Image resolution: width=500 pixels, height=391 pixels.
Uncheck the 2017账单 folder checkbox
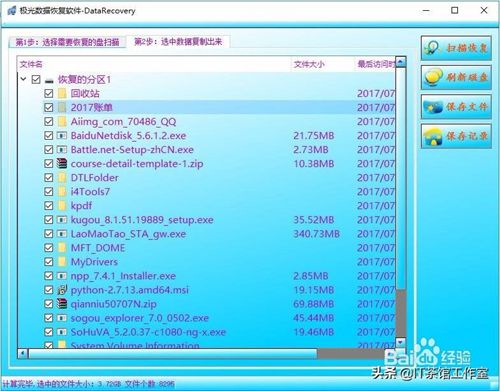[49, 107]
